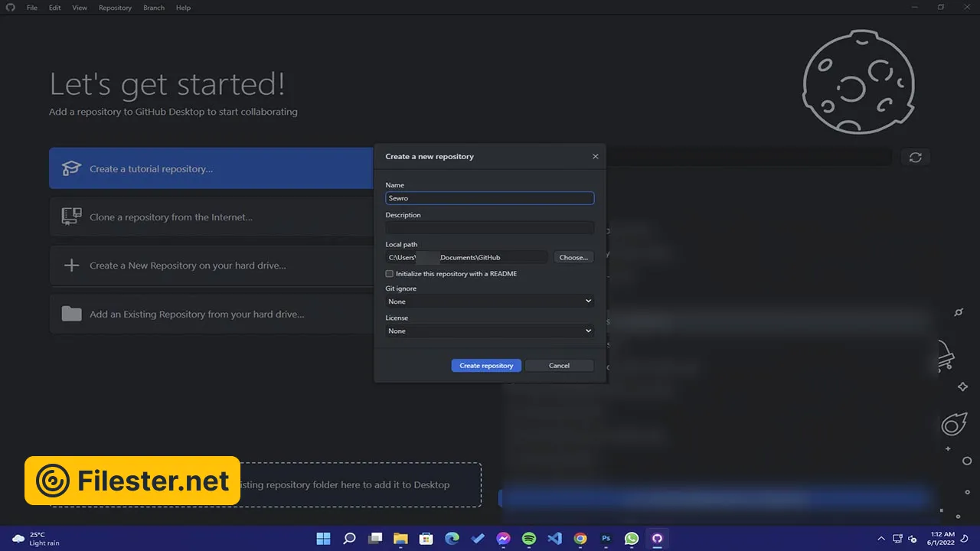
Task: Enable Initialize this repository with a README
Action: [x=390, y=274]
